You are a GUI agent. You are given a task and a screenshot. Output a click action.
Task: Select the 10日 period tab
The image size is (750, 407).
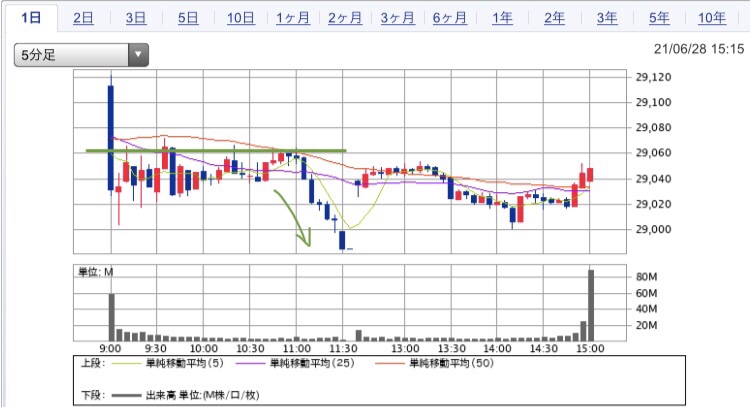pyautogui.click(x=241, y=18)
